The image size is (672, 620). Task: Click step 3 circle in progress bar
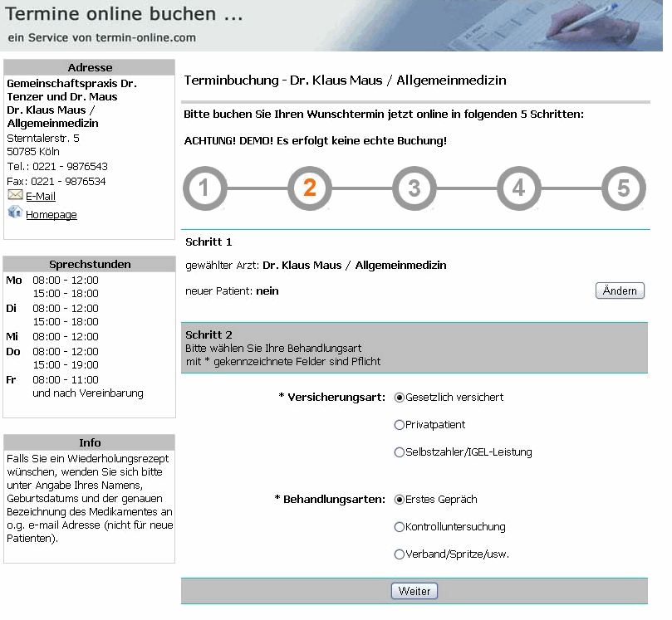click(x=414, y=188)
